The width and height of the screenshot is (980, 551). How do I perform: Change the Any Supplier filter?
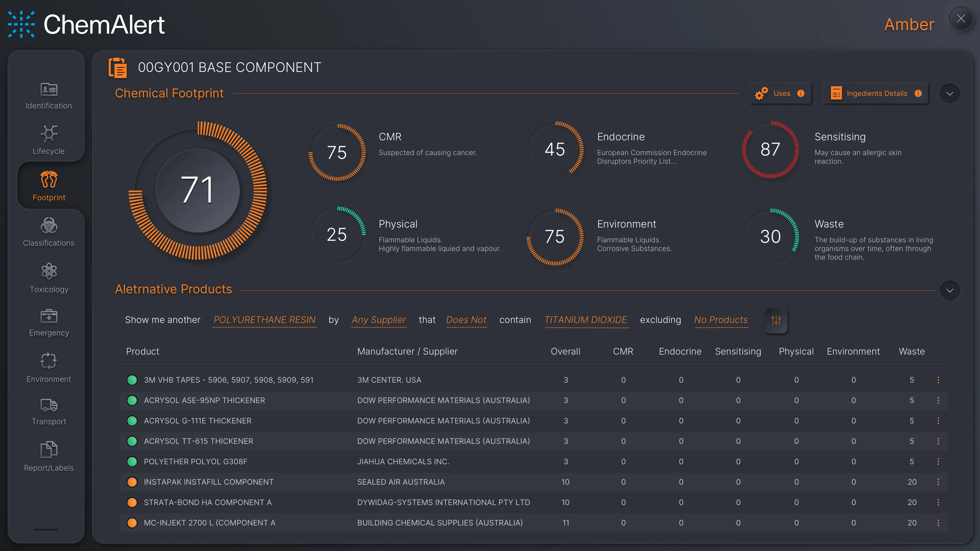pyautogui.click(x=378, y=320)
